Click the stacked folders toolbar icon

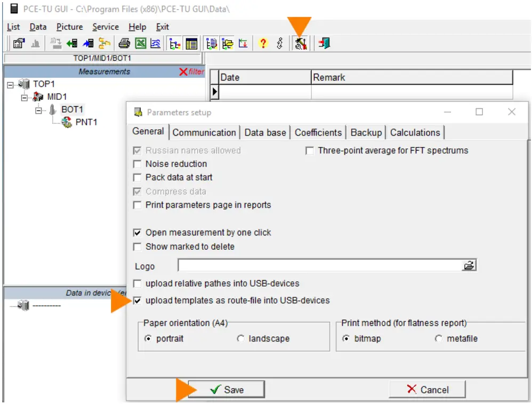(x=227, y=44)
